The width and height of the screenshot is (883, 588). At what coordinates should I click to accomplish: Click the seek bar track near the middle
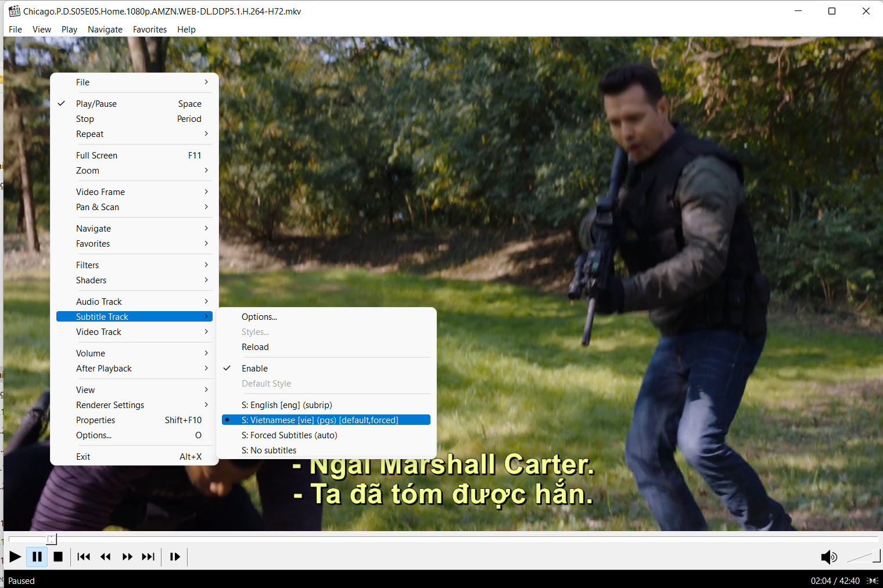[x=443, y=539]
